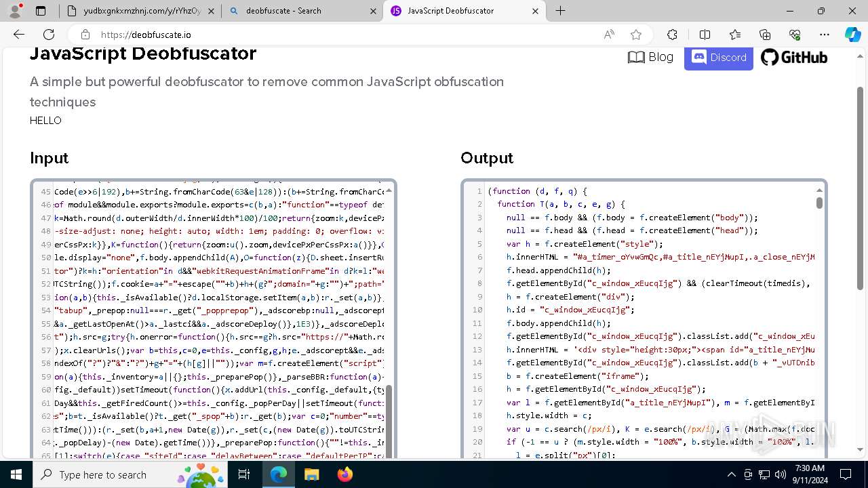This screenshot has height=488, width=868.
Task: Click the HELLO text
Action: (x=45, y=121)
